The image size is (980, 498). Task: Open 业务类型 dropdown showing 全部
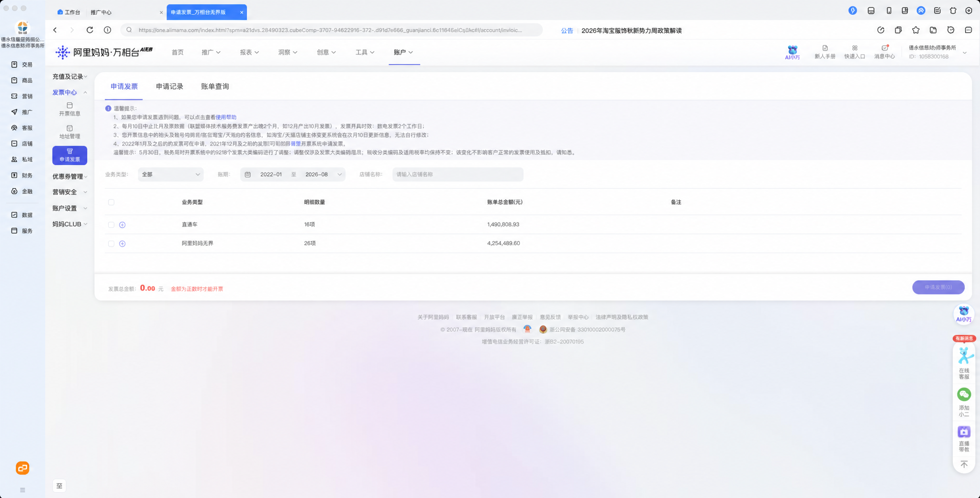pyautogui.click(x=171, y=174)
